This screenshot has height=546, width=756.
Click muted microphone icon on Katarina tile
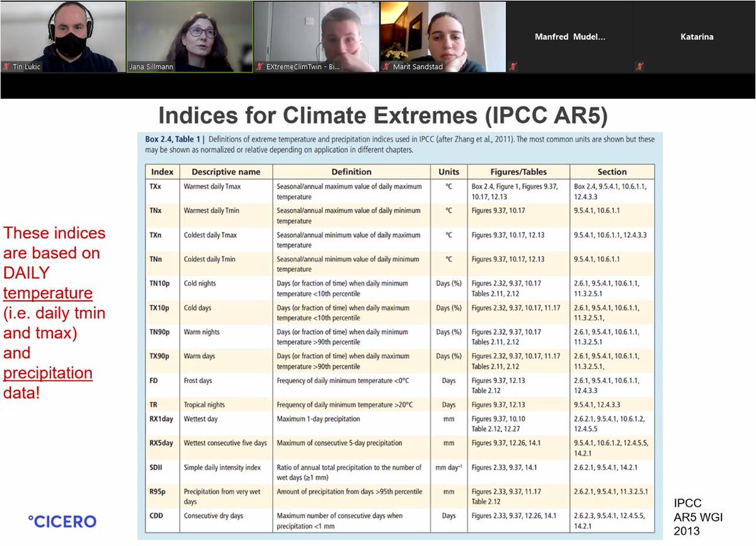pyautogui.click(x=639, y=66)
